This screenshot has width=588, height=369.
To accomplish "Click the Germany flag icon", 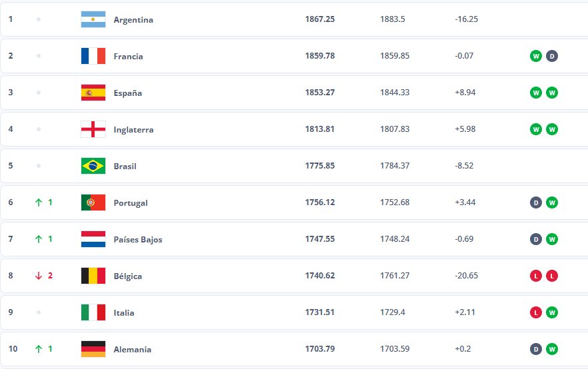I will pos(93,349).
